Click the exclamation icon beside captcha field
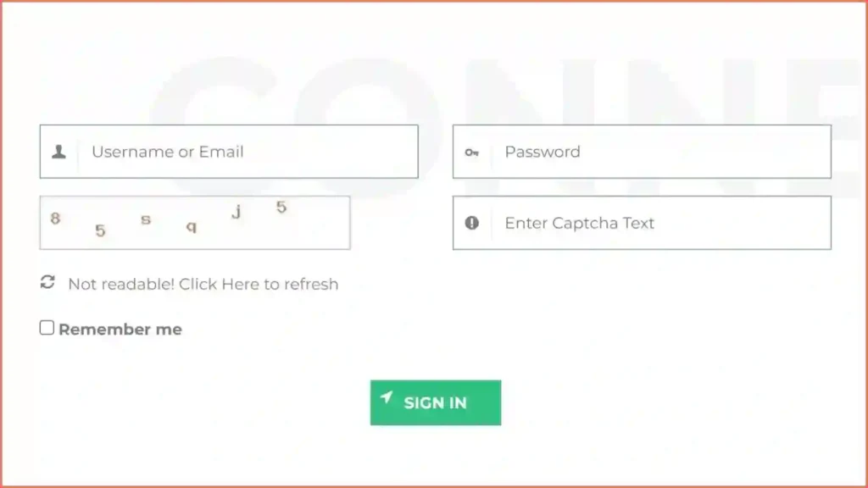The height and width of the screenshot is (488, 868). 471,223
